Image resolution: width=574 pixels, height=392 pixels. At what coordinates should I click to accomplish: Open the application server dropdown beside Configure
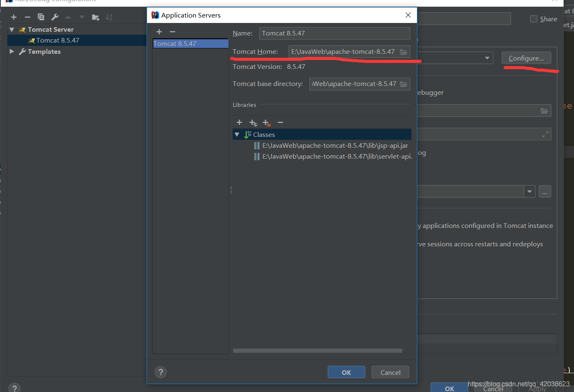tap(487, 58)
